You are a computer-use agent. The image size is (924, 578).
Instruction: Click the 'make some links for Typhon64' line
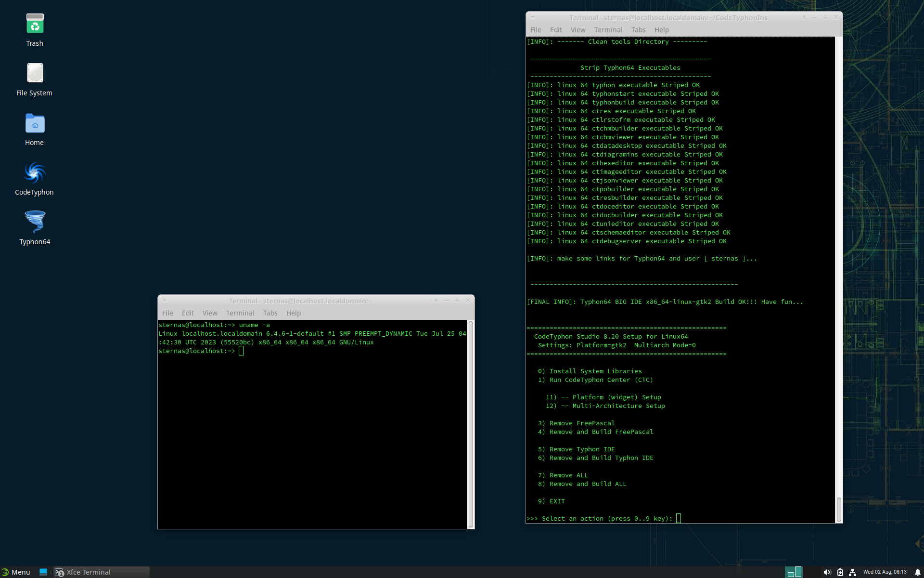(642, 258)
